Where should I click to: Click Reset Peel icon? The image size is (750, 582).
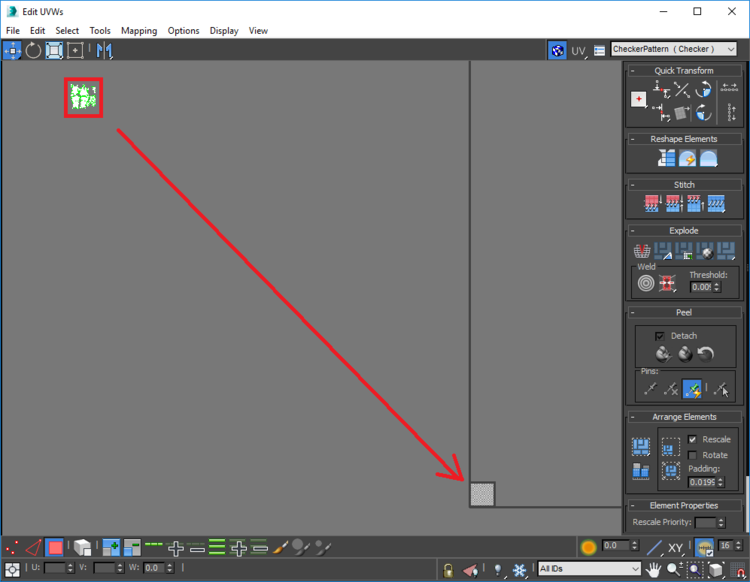706,354
